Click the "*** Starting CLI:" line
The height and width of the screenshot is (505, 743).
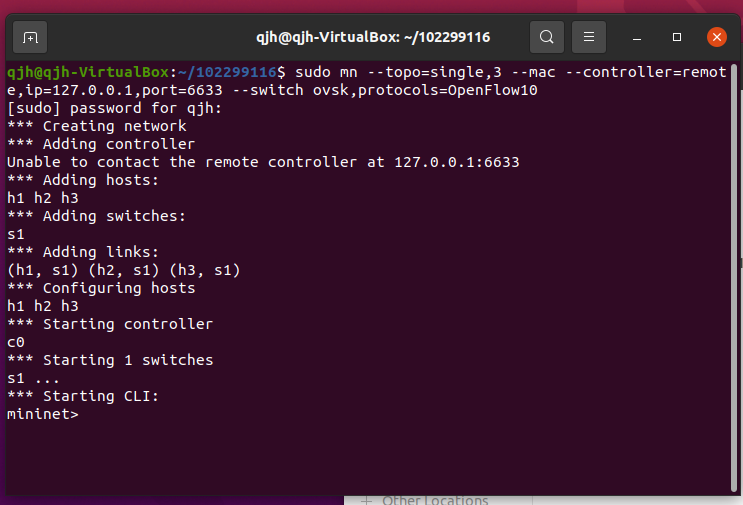point(83,396)
